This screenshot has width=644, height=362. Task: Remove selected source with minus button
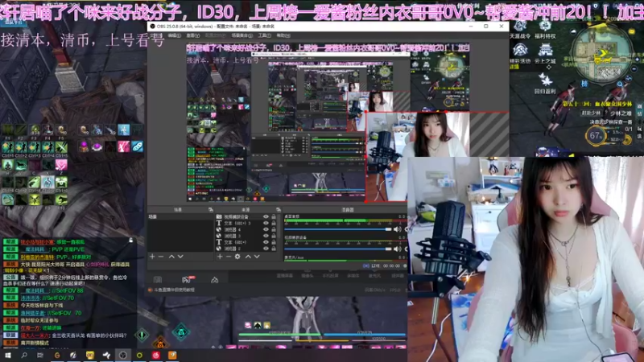click(229, 257)
